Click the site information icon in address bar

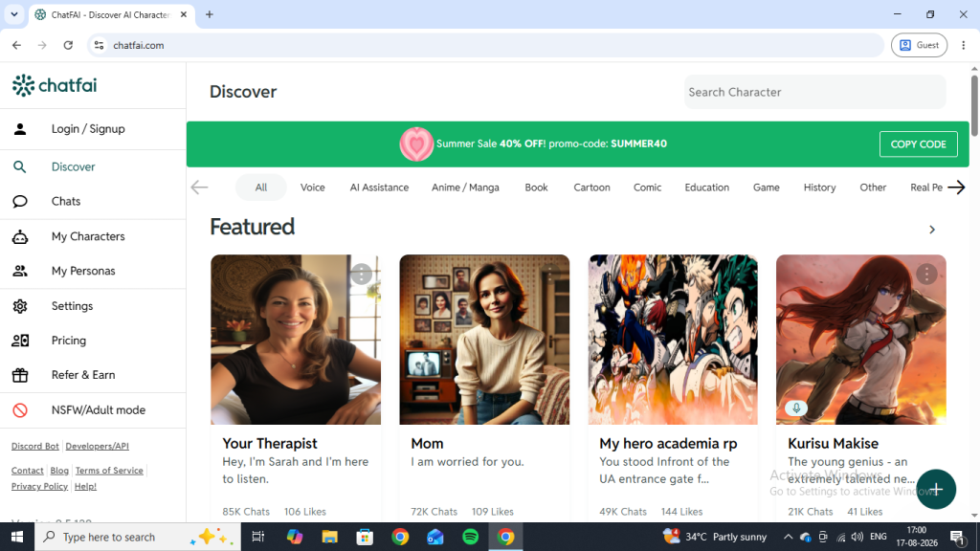99,45
